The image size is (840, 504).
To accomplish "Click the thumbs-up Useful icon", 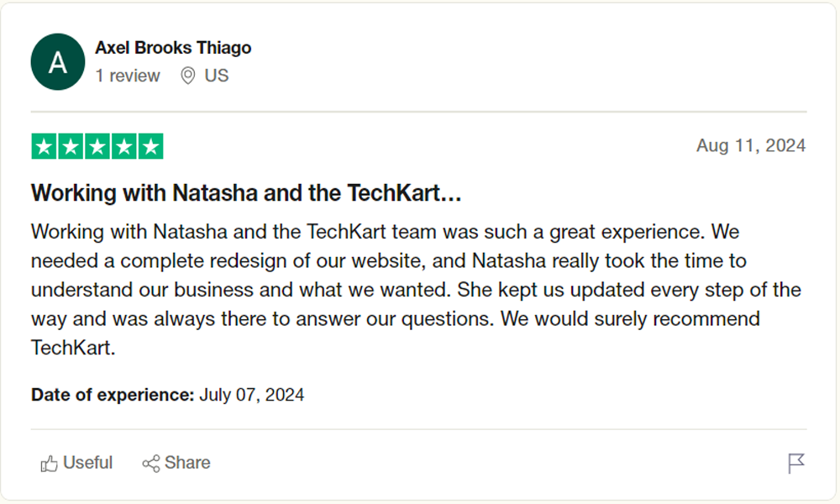I will coord(49,464).
